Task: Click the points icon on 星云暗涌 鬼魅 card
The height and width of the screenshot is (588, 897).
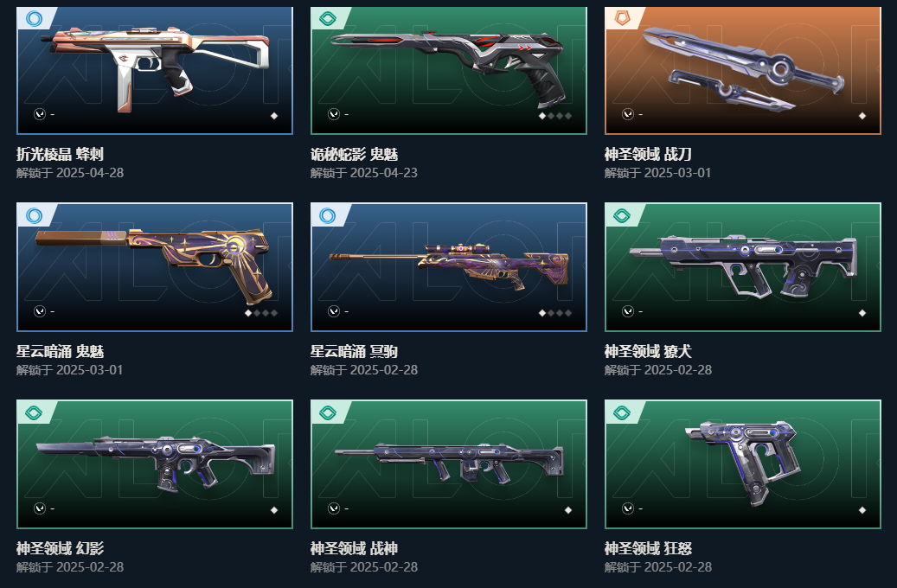Action: tap(40, 311)
